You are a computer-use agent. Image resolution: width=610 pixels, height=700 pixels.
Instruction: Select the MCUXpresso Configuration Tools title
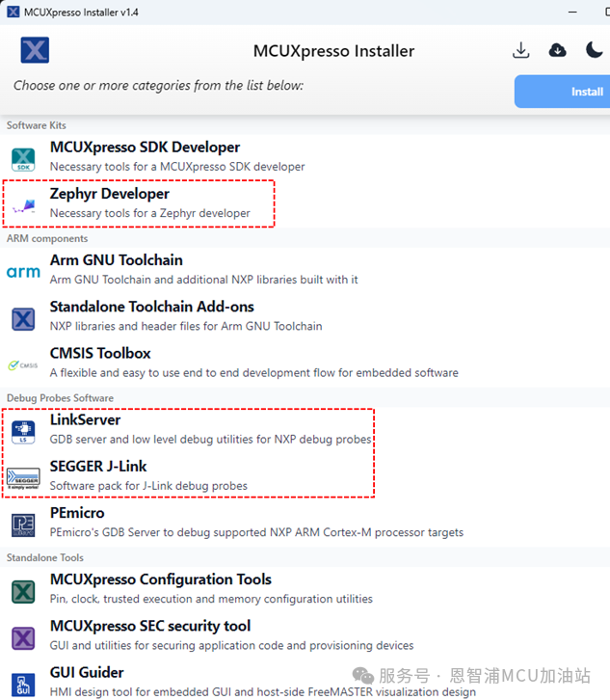coord(161,579)
